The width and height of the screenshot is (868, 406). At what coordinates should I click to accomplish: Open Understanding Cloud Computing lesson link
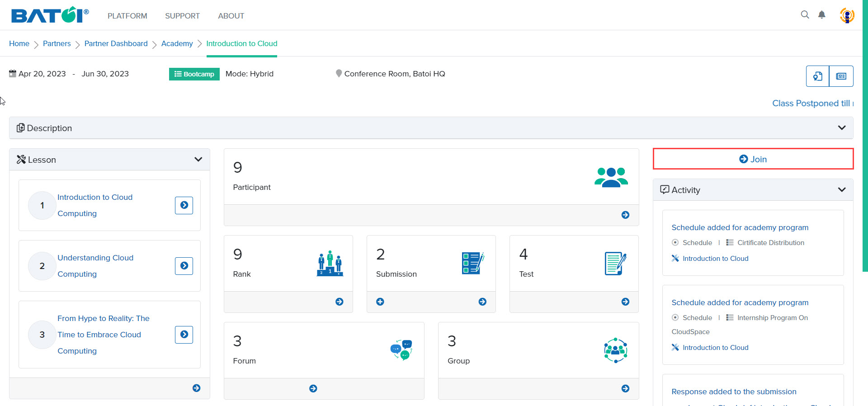(95, 266)
